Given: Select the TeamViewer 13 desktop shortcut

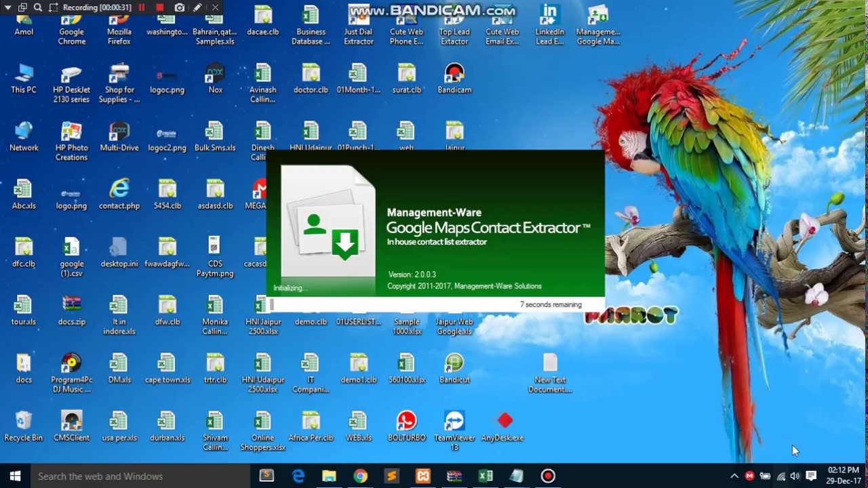Looking at the screenshot, I should [454, 432].
